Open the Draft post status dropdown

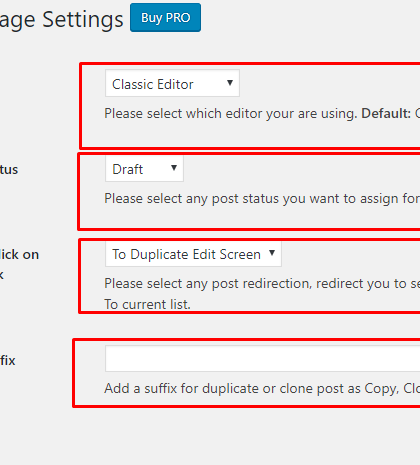tap(144, 169)
